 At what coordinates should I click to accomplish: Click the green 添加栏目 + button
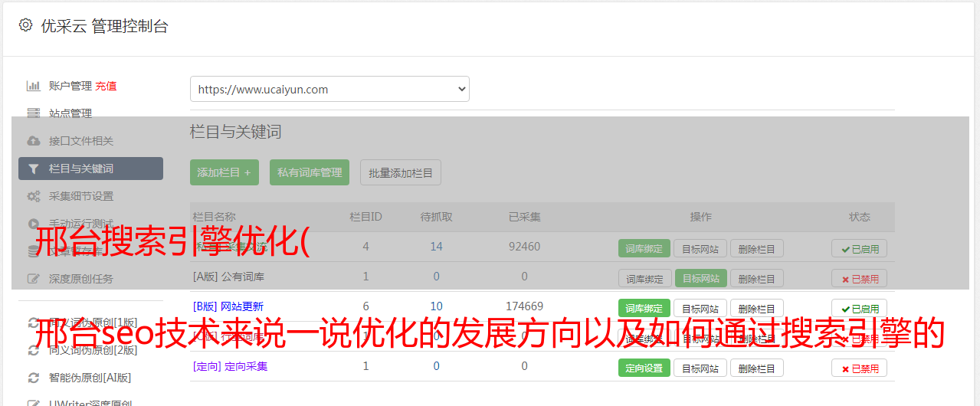point(225,172)
